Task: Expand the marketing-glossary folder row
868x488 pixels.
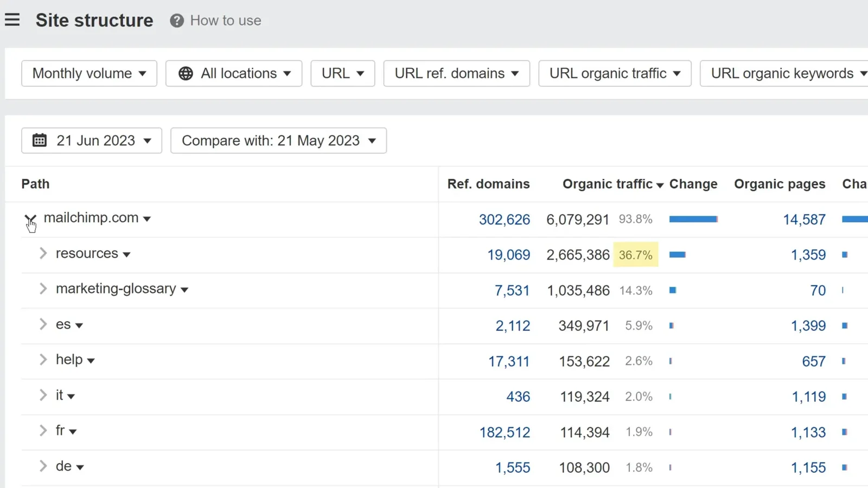Action: point(43,288)
